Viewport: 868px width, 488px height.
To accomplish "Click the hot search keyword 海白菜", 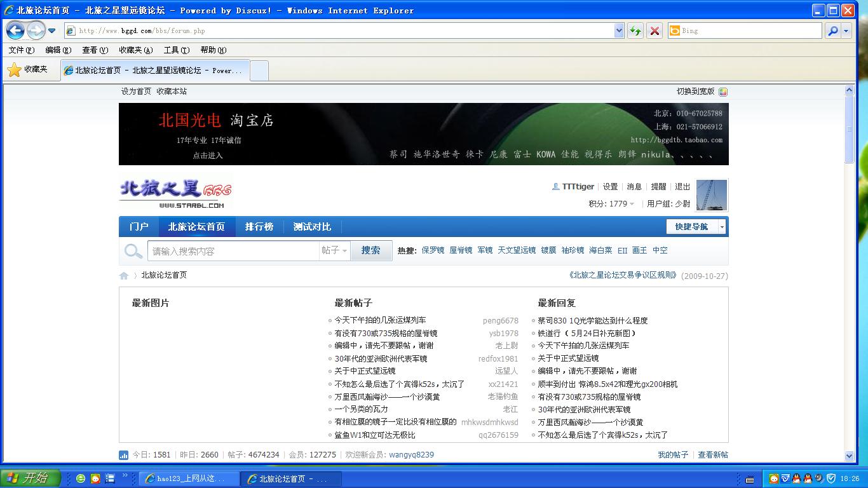I will point(600,250).
